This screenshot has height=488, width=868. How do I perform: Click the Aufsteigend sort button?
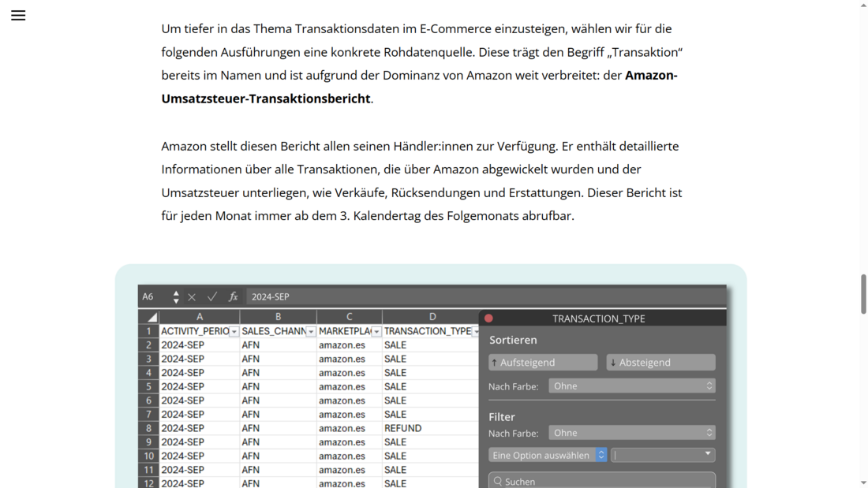pos(543,363)
